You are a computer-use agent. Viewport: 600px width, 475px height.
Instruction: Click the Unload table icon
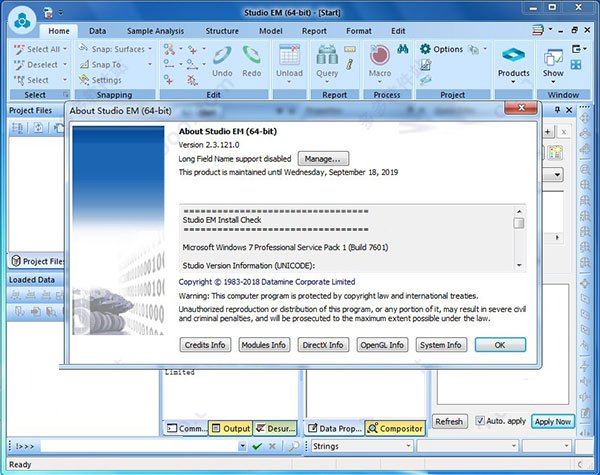pyautogui.click(x=289, y=55)
